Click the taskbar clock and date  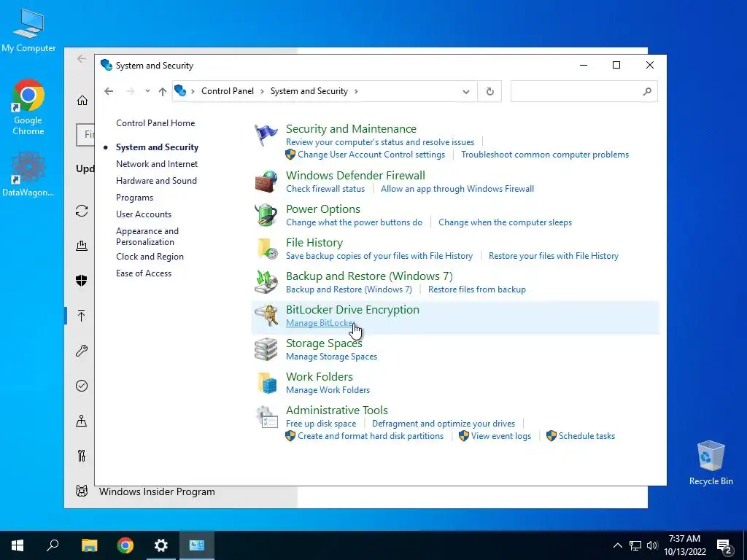click(684, 545)
